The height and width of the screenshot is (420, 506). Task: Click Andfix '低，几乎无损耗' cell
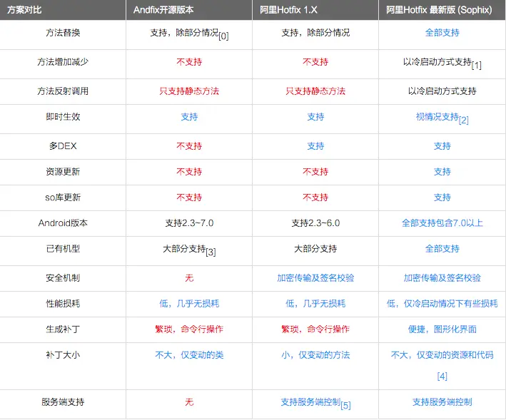tap(189, 303)
